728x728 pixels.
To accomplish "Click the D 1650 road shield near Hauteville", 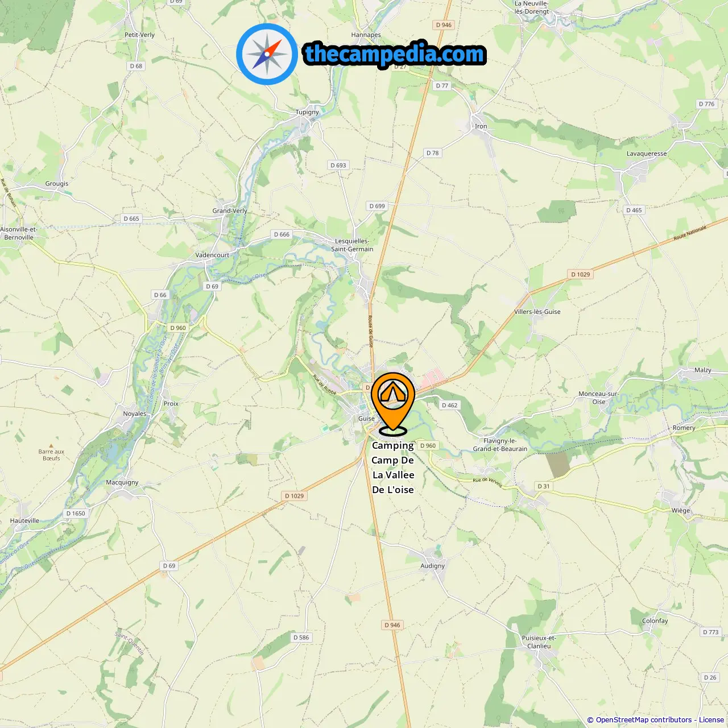I will 76,514.
